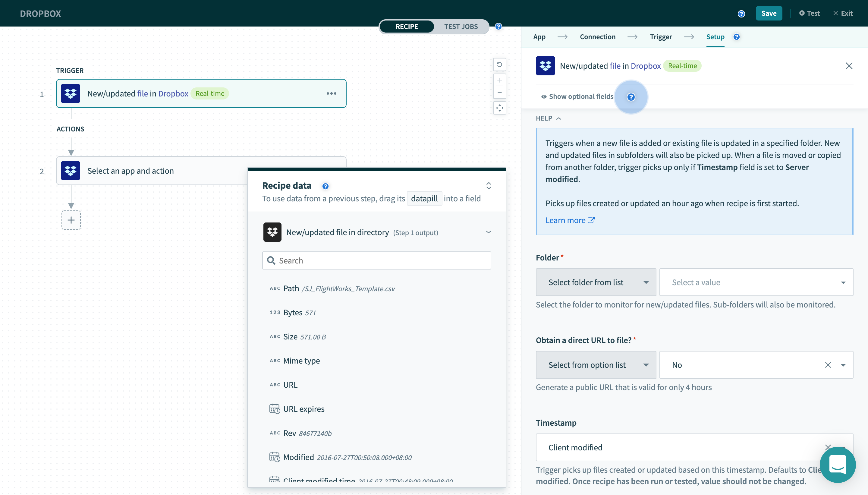868x495 pixels.
Task: Clear the 'No' direct URL value
Action: 828,365
